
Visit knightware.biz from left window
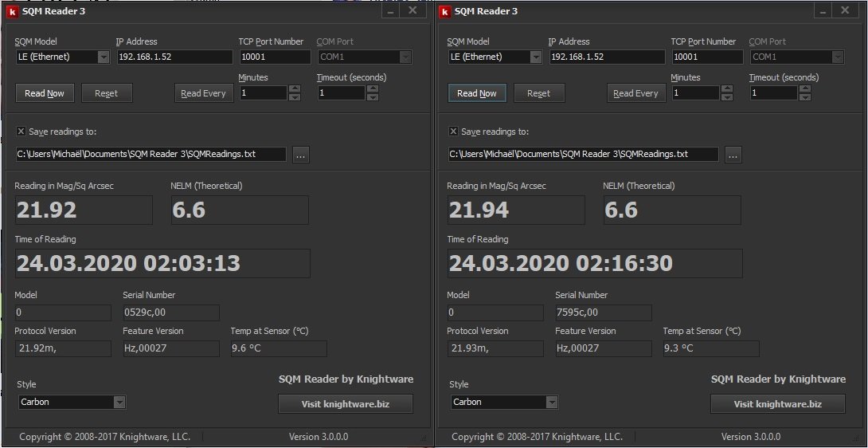pos(346,403)
